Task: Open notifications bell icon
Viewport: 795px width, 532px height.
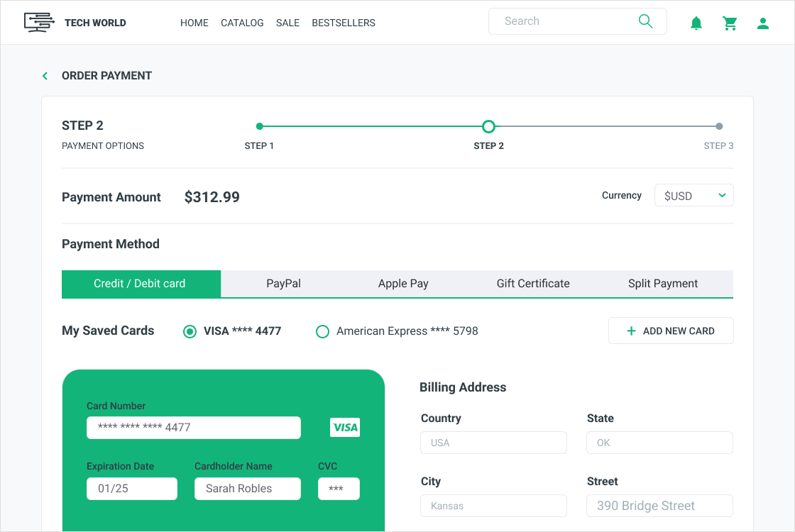Action: (x=696, y=23)
